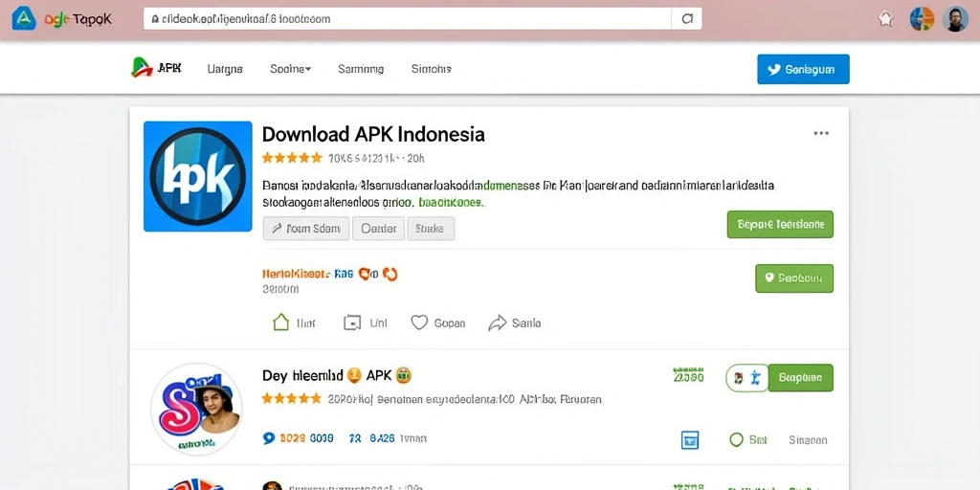This screenshot has height=490, width=980.
Task: Open the three-dot more options menu
Action: coord(821,133)
